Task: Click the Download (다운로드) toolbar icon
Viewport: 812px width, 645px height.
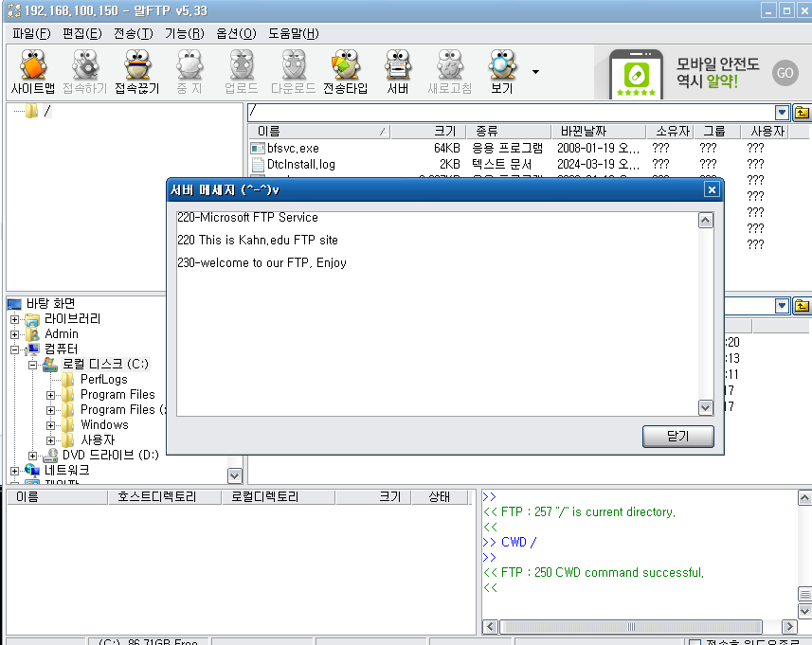Action: tap(294, 72)
